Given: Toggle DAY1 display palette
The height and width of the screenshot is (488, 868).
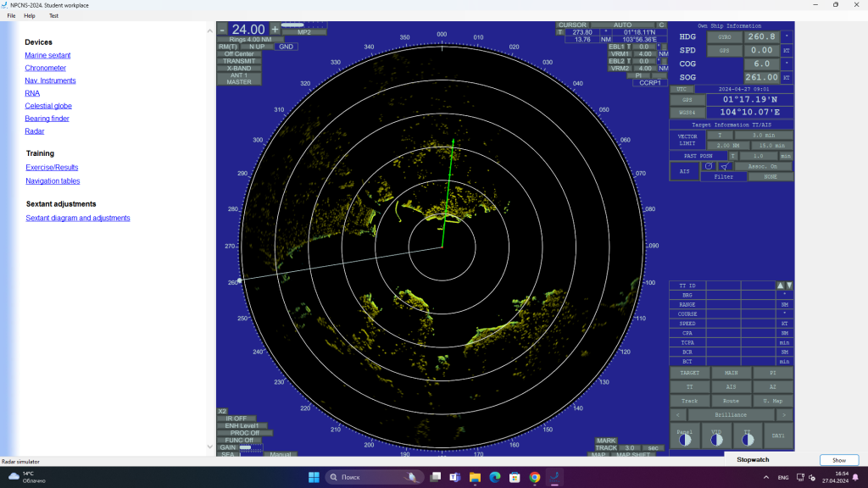Looking at the screenshot, I should (x=778, y=436).
